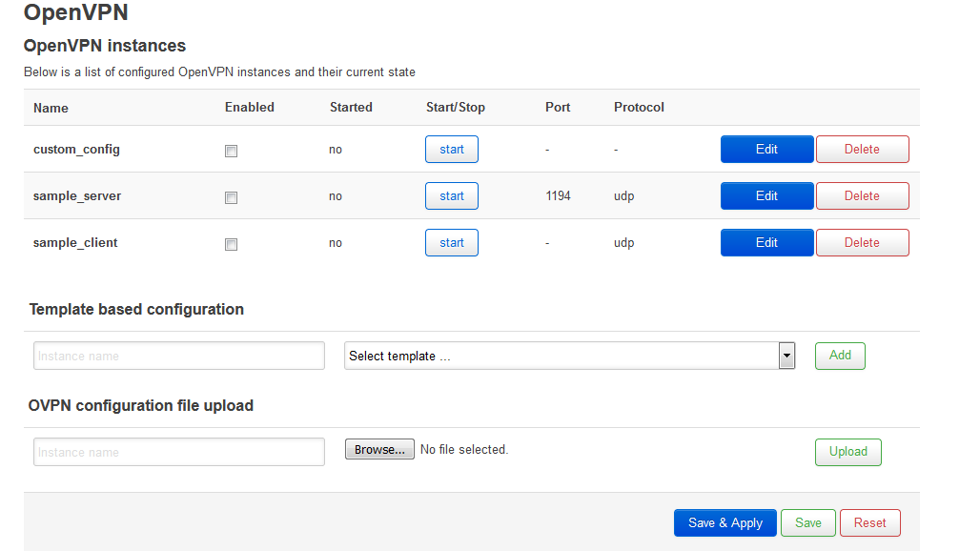Viewport: 980px width, 551px height.
Task: Edit the sample_client instance
Action: [x=766, y=243]
